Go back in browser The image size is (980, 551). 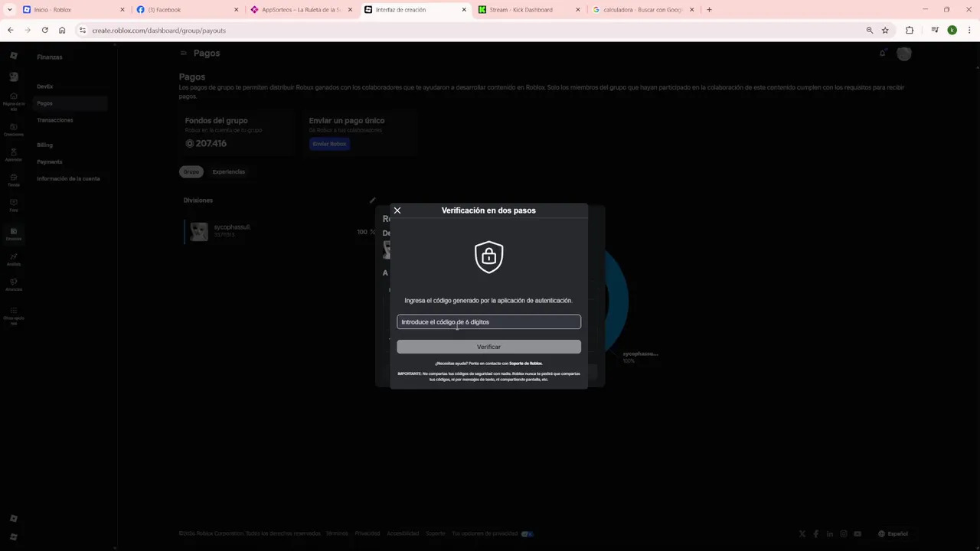pos(10,31)
